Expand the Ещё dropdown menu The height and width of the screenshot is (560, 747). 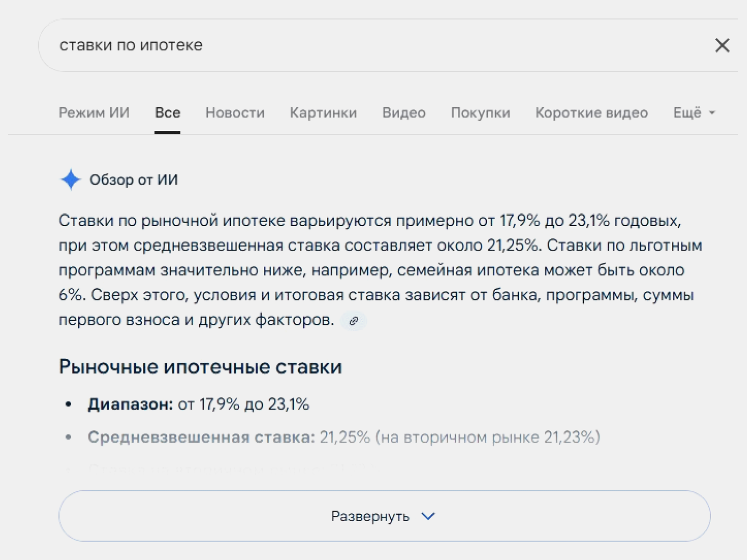pos(687,113)
